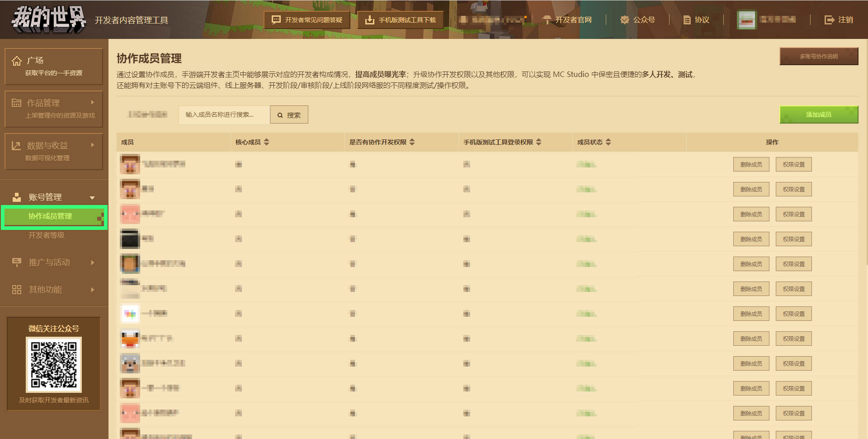Collapse the 账号管理 menu arrow

[x=92, y=198]
